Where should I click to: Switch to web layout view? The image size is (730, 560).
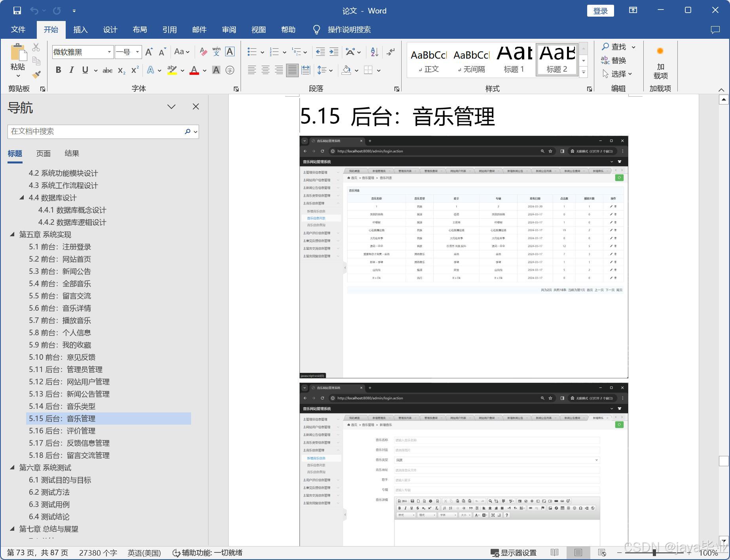(x=602, y=553)
